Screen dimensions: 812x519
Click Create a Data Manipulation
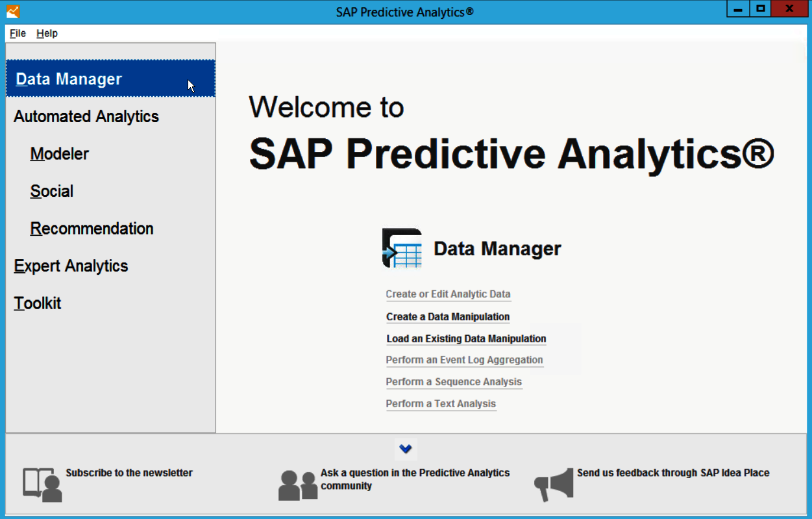click(x=447, y=316)
